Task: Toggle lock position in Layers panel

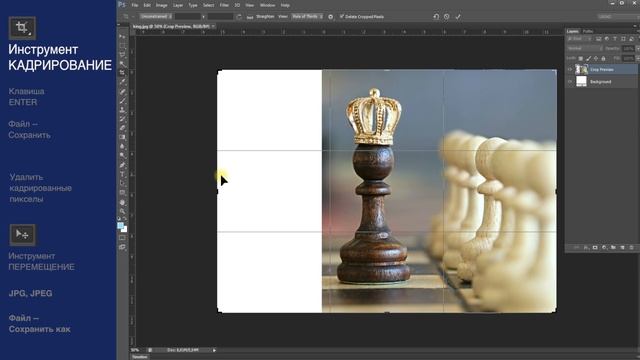Action: [596, 59]
